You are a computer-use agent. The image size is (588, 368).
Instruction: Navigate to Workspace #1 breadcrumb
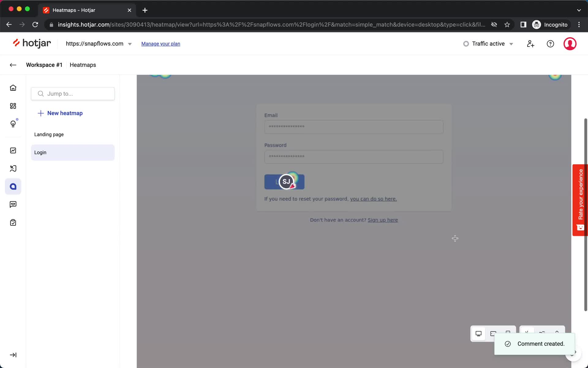coord(44,65)
